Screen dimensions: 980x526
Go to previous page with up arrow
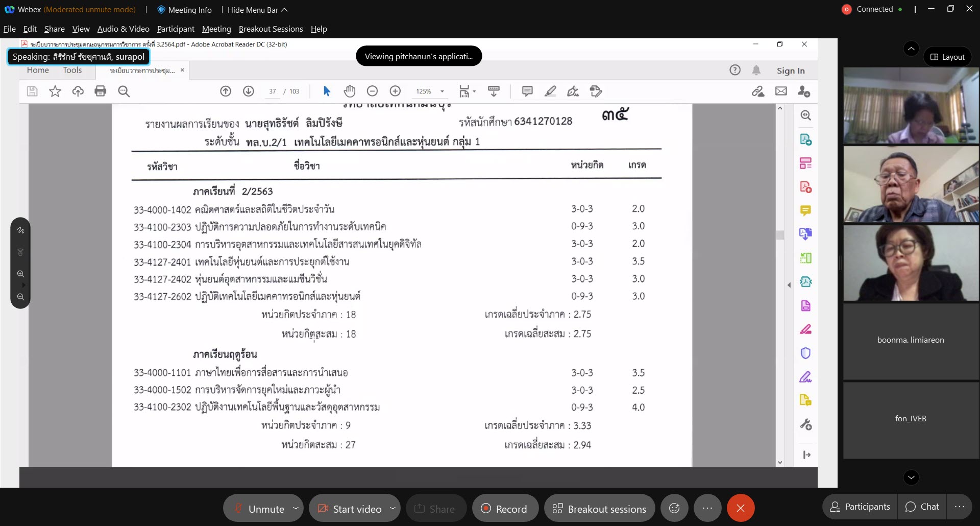click(226, 91)
